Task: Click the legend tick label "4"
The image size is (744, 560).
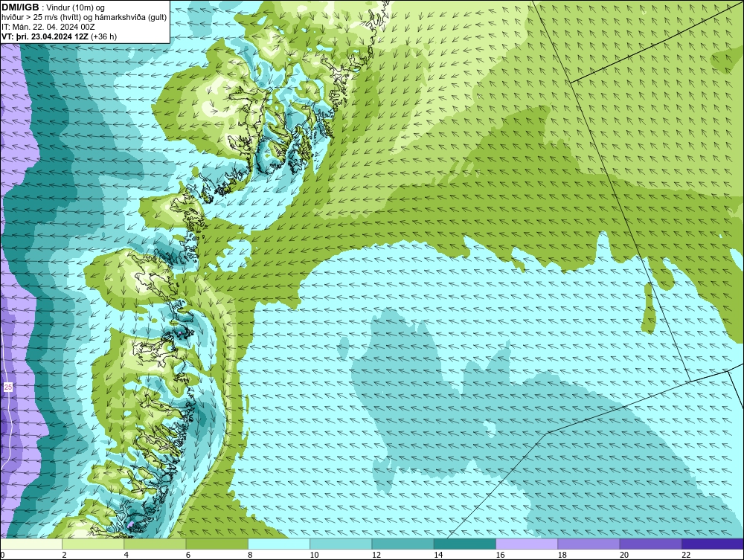Action: click(x=126, y=555)
